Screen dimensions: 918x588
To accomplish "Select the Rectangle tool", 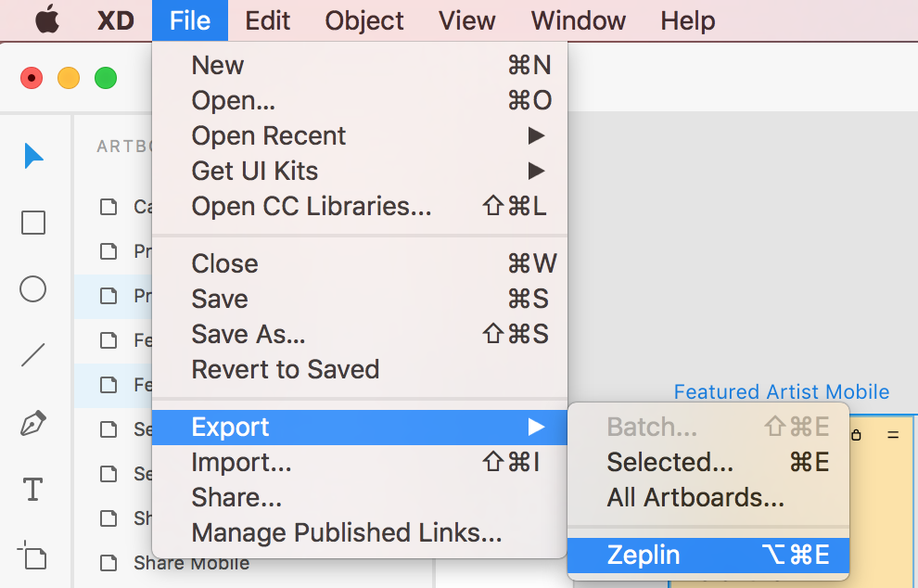I will (x=32, y=223).
